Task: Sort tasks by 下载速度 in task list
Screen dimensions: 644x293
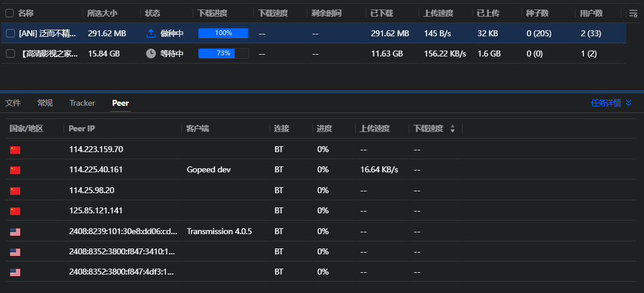Action: click(273, 13)
